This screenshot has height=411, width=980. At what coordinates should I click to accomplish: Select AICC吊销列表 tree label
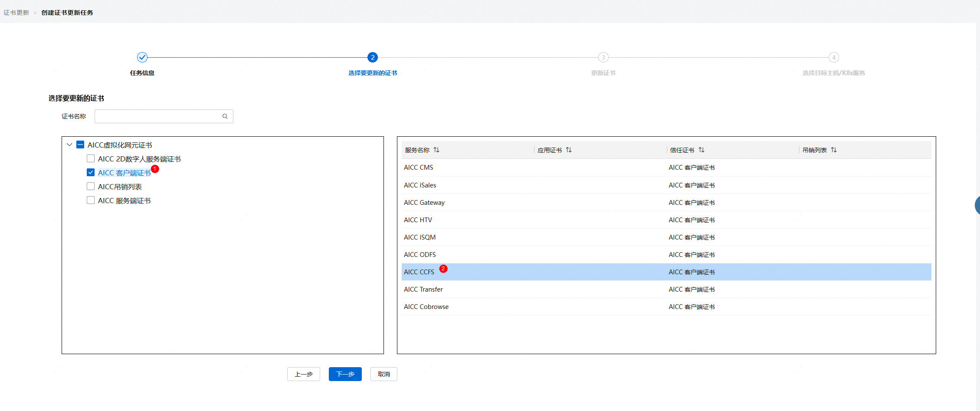[120, 187]
